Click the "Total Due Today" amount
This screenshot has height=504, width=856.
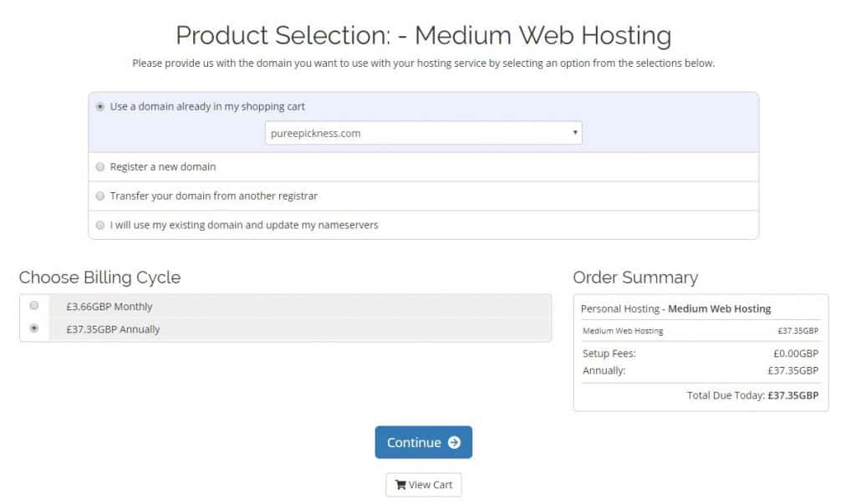pos(793,395)
